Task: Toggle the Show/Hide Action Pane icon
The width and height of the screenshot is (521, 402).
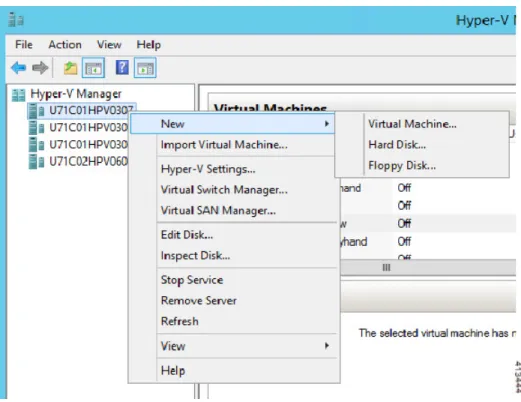Action: (145, 68)
